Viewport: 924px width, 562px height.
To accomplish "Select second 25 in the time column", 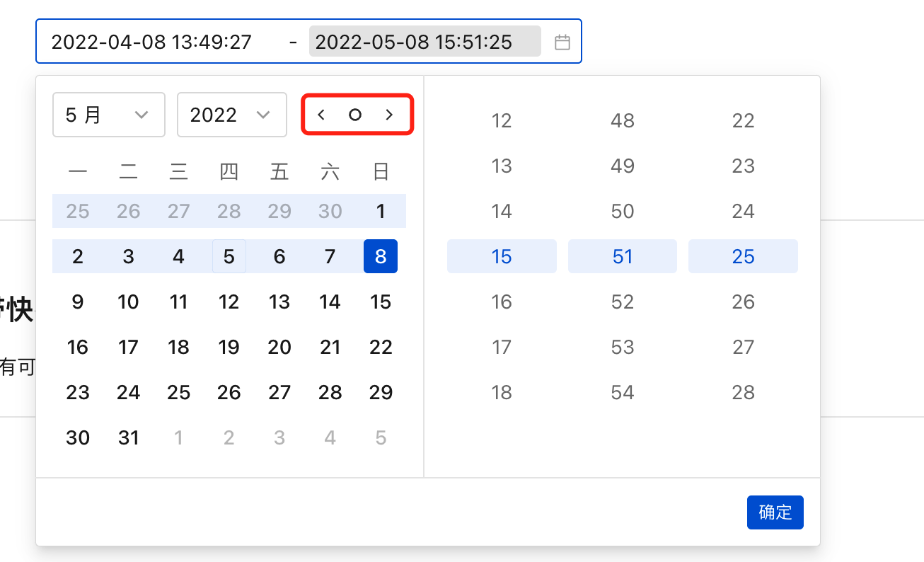I will 743,256.
